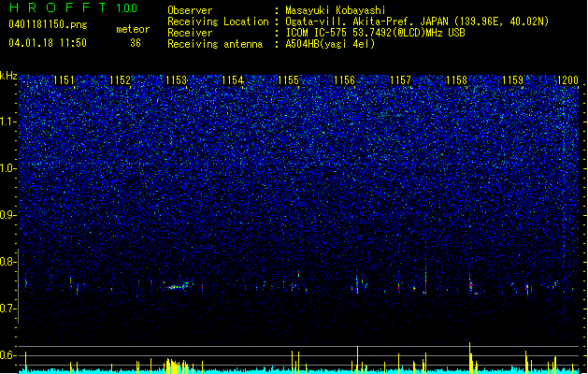Select observer name Masayuki Kobayashi
The width and height of the screenshot is (588, 374).
(x=336, y=10)
